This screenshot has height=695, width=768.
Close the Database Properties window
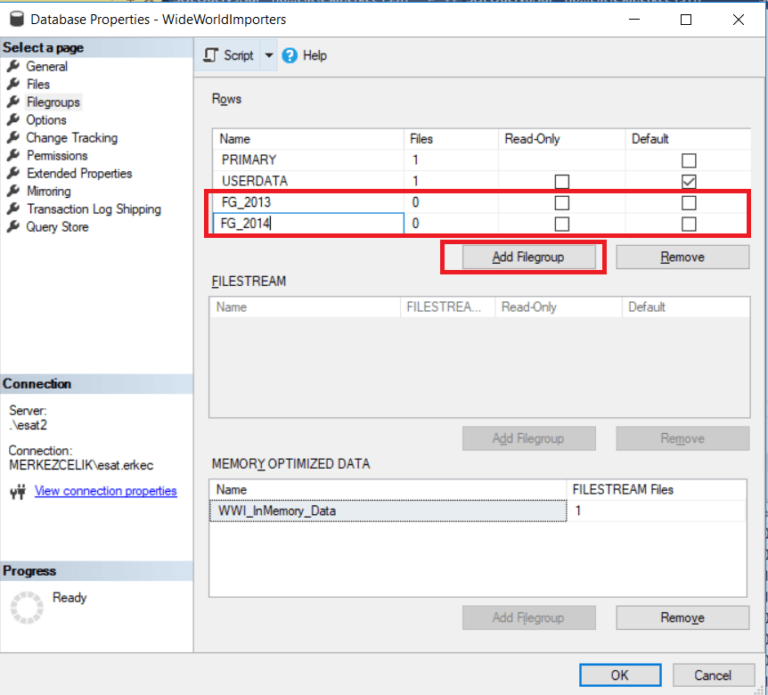tap(738, 20)
